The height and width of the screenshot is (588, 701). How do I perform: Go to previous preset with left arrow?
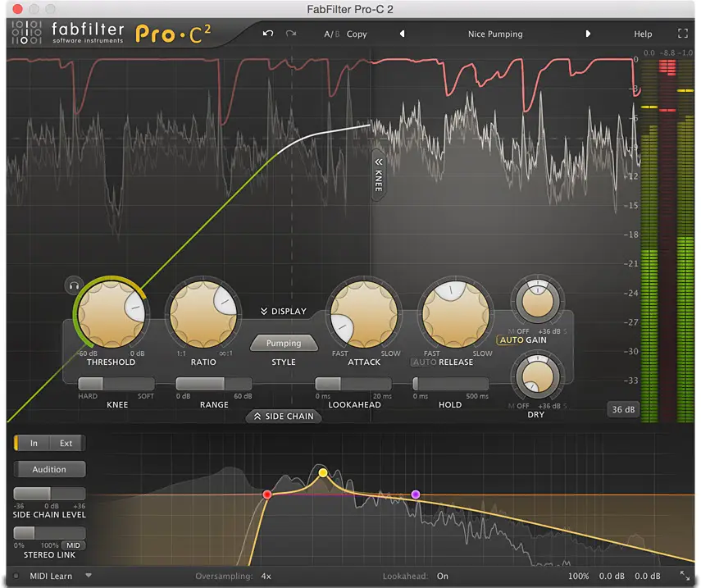pyautogui.click(x=402, y=34)
